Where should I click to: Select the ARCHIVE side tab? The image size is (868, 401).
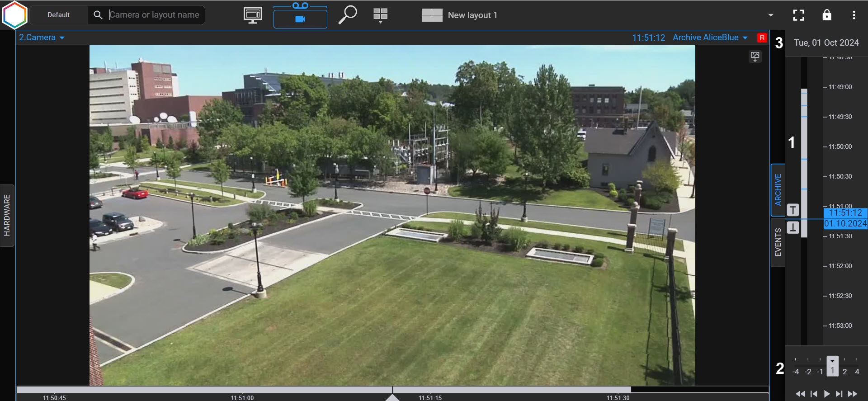[x=778, y=190]
